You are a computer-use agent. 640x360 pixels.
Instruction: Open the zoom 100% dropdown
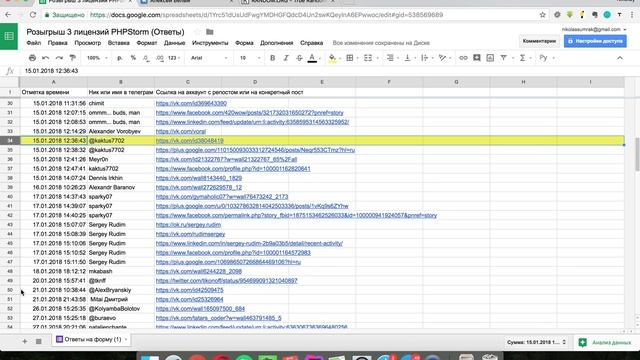97,58
